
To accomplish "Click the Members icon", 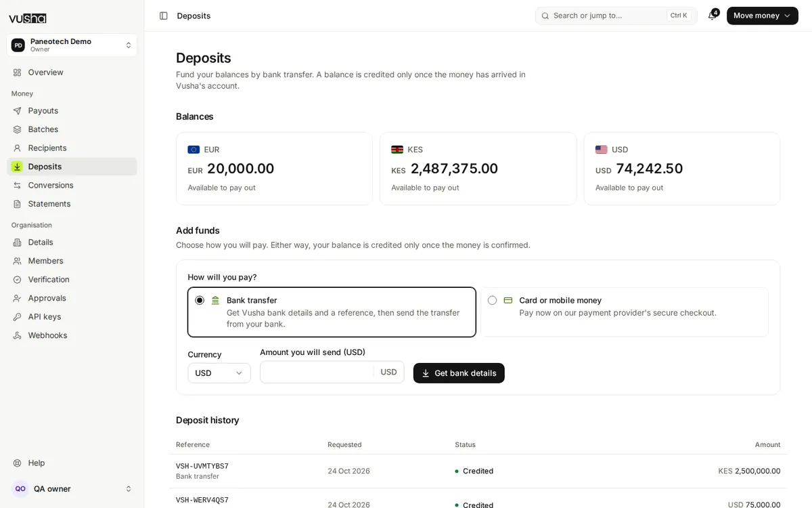I will pyautogui.click(x=17, y=261).
